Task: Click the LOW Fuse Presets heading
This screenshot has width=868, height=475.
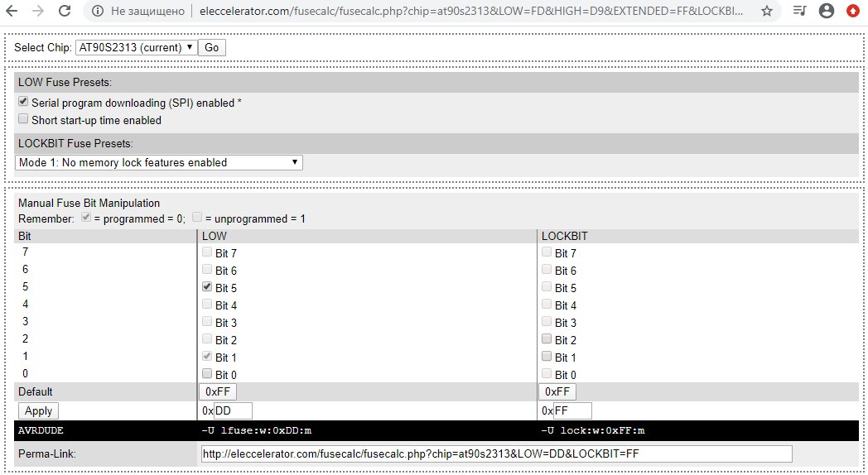Action: [x=65, y=82]
